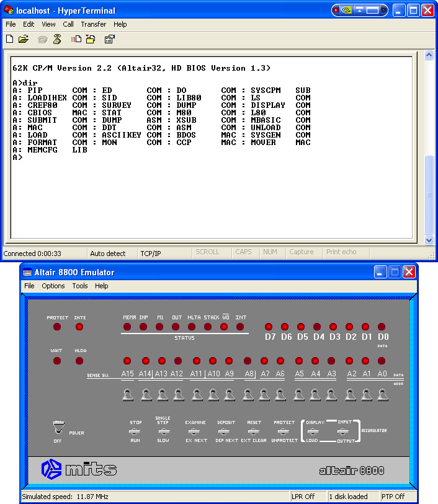Click the terminal vertical scrollbar thumb

coord(429,195)
